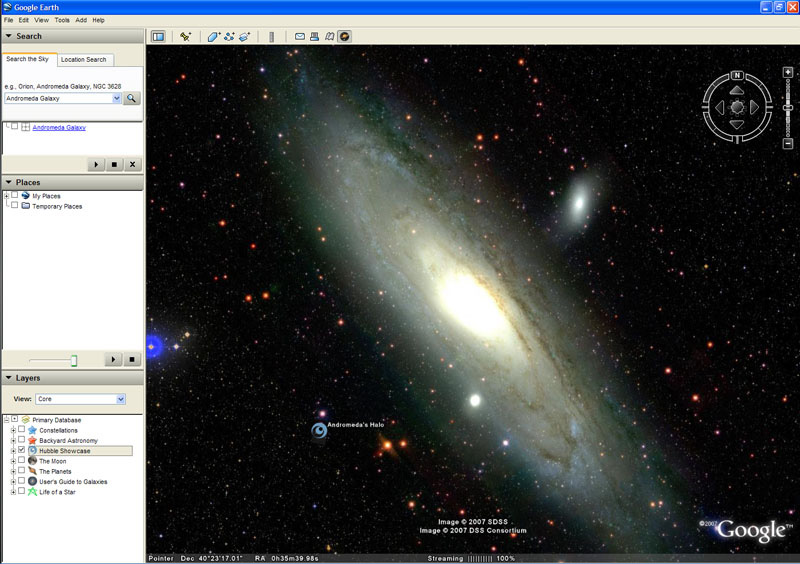Switch to the Location Search tab
This screenshot has height=564, width=800.
click(85, 60)
